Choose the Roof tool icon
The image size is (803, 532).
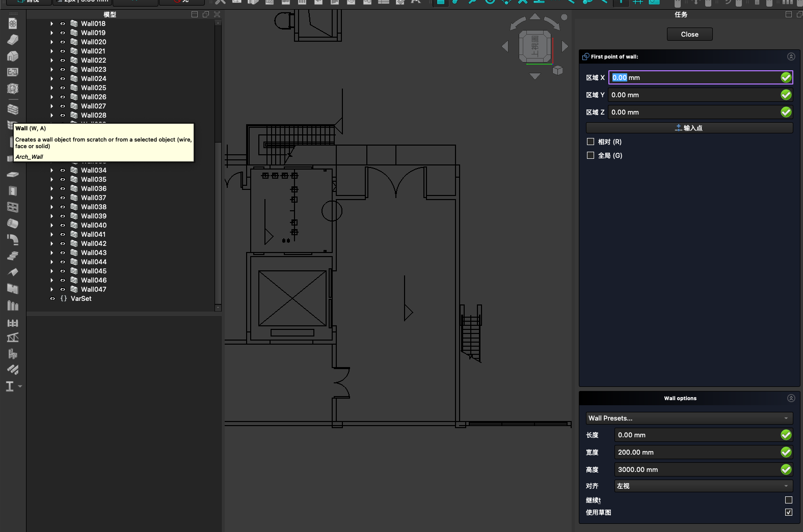13,272
